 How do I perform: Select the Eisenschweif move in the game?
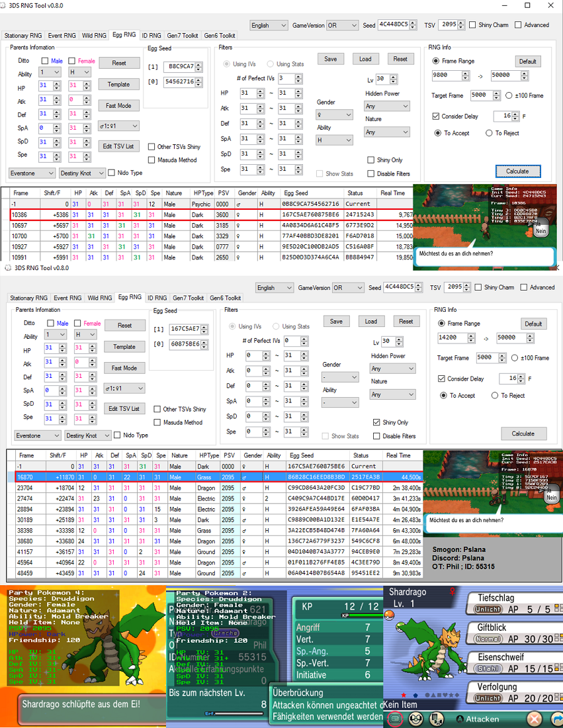click(x=514, y=663)
